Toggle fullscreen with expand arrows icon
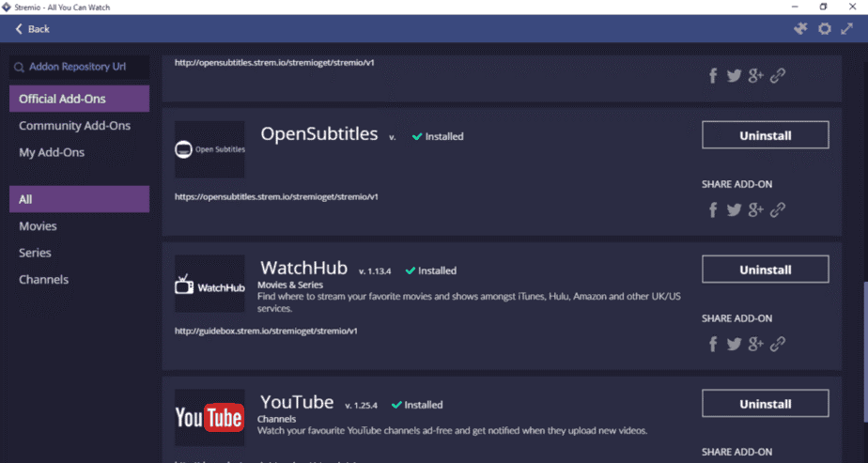The width and height of the screenshot is (868, 463). point(847,29)
